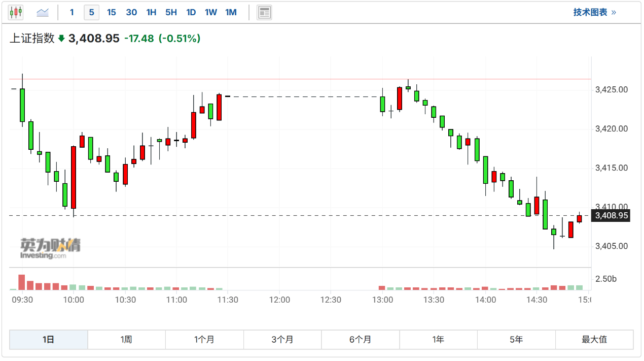Click the 09:30 time axis label

[x=22, y=300]
